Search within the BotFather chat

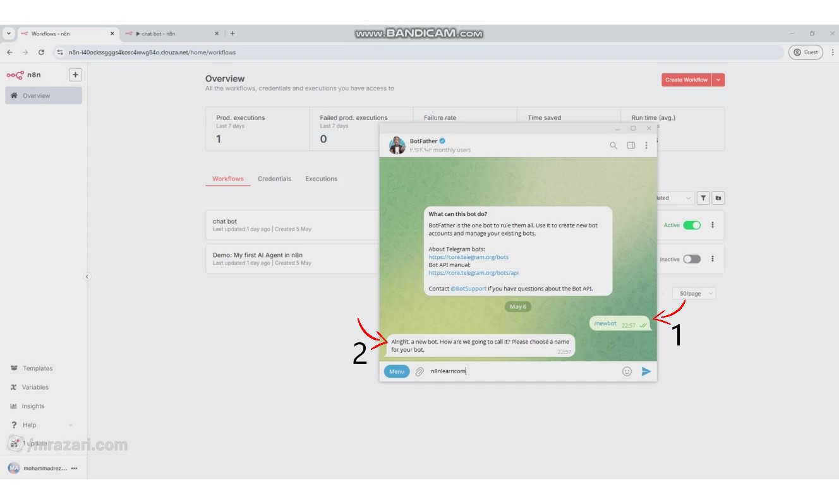[x=613, y=145]
